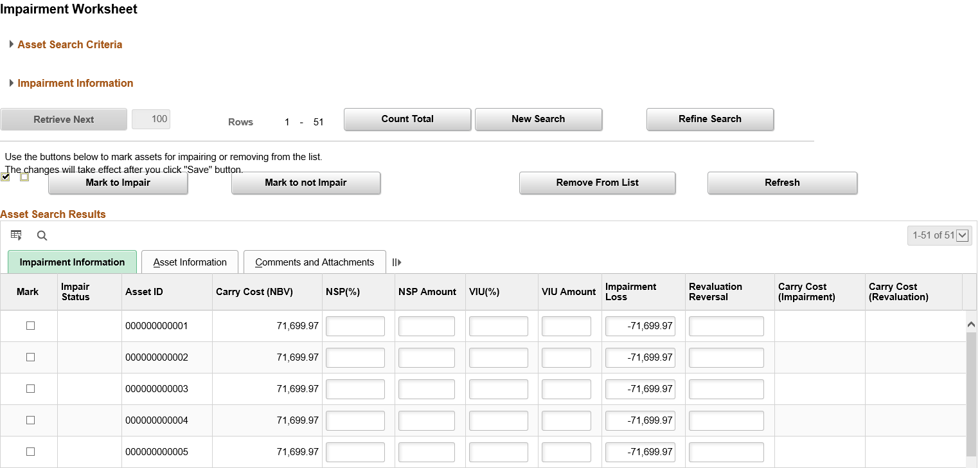
Task: Open Comments and Attachments tab
Action: click(315, 262)
